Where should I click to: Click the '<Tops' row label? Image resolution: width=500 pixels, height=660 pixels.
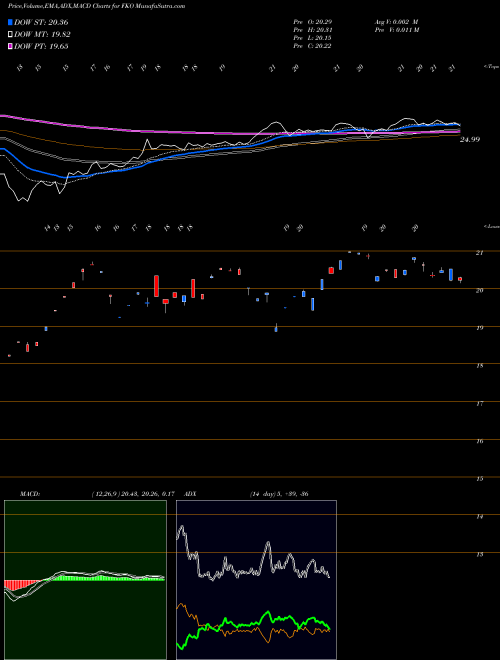(x=492, y=67)
